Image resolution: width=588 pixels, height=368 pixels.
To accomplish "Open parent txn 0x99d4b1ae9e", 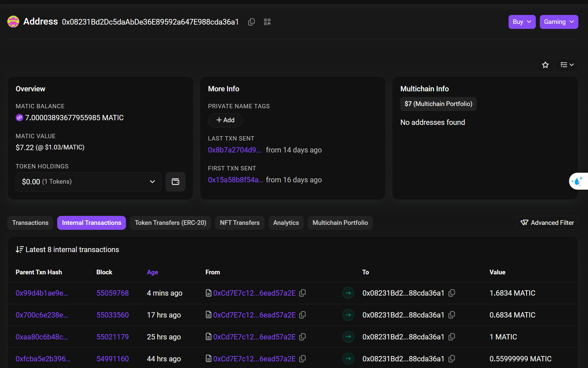I will tap(42, 293).
